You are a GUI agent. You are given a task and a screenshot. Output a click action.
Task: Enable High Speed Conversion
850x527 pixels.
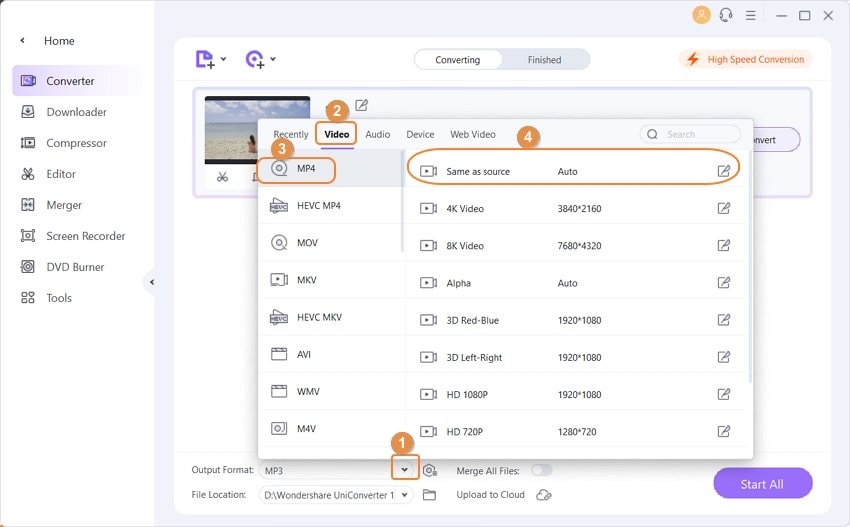click(x=745, y=59)
